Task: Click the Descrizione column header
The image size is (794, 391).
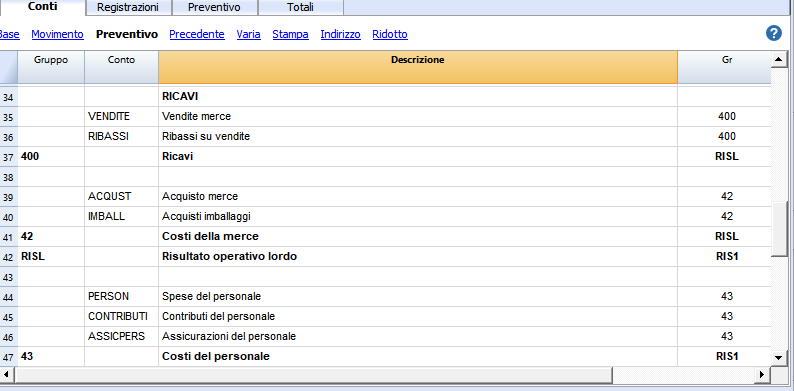Action: [418, 67]
